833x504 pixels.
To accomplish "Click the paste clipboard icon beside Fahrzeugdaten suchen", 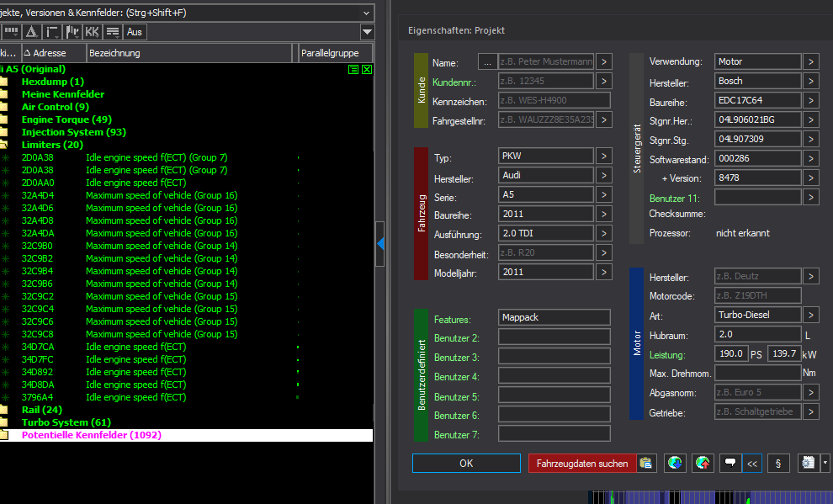I will (x=646, y=463).
